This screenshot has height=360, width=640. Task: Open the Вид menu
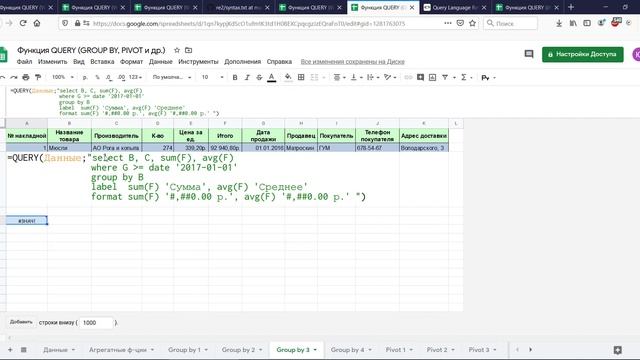pyautogui.click(x=79, y=62)
